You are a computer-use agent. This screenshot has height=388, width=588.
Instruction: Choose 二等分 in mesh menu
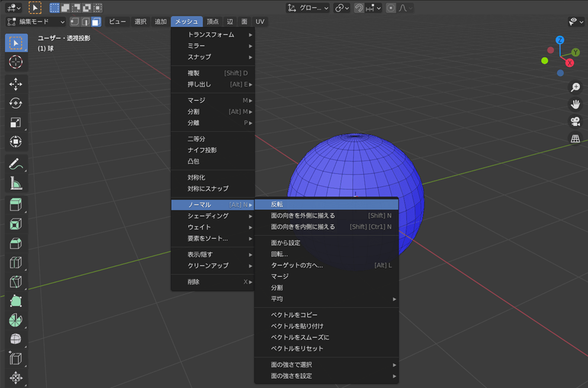213,139
